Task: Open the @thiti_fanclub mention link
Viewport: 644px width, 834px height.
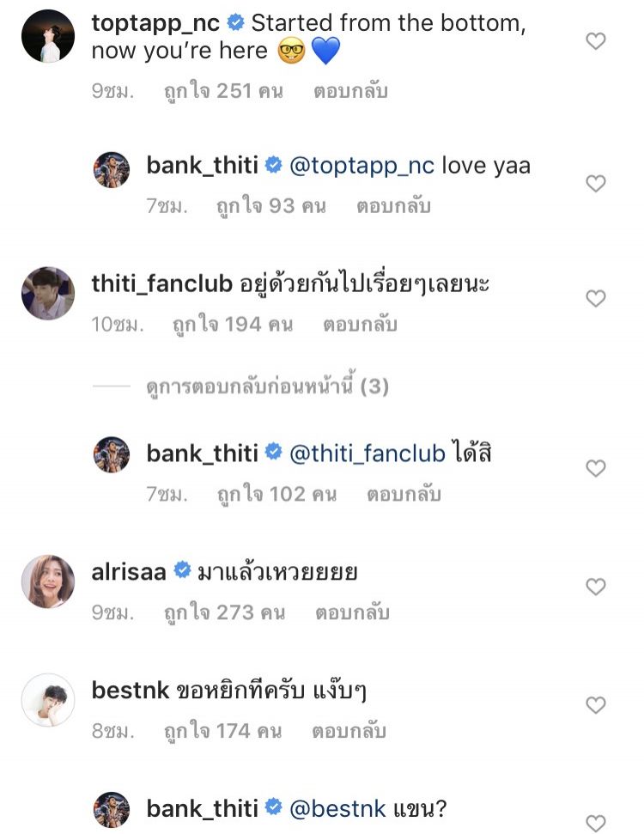Action: pos(368,453)
